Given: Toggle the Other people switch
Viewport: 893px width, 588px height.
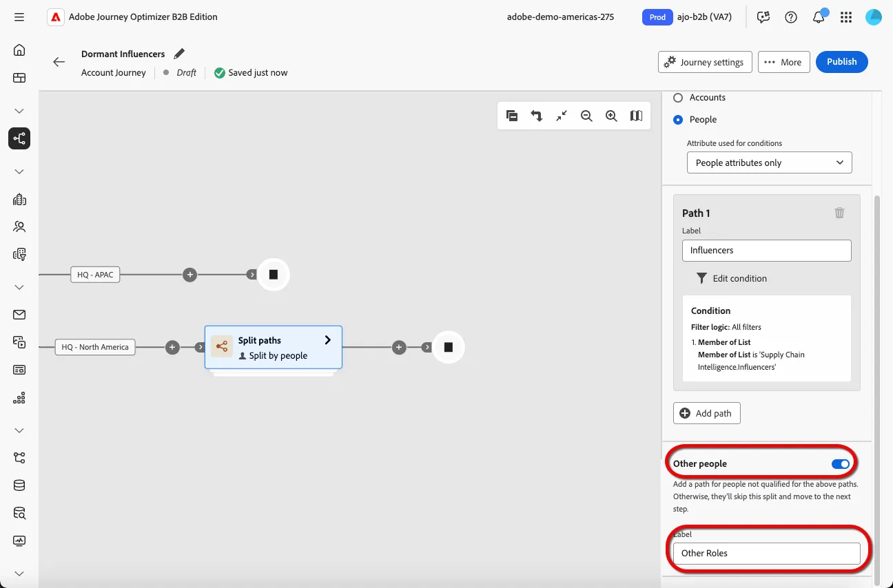Looking at the screenshot, I should [x=841, y=464].
